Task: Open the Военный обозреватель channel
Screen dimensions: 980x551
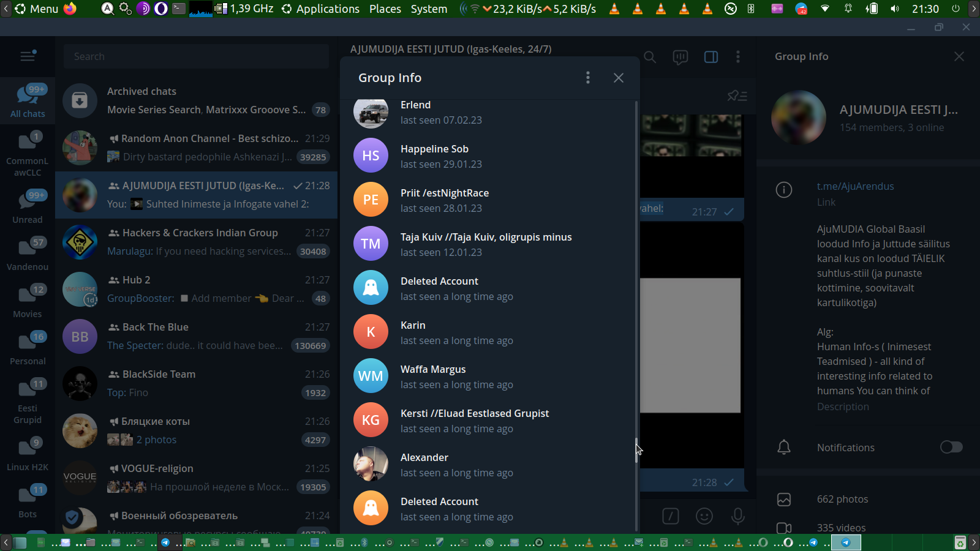Action: click(196, 518)
